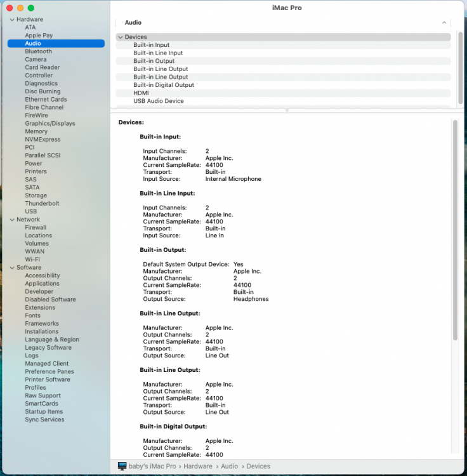This screenshot has width=467, height=476.
Task: View Graphics/Displays information
Action: [x=50, y=123]
